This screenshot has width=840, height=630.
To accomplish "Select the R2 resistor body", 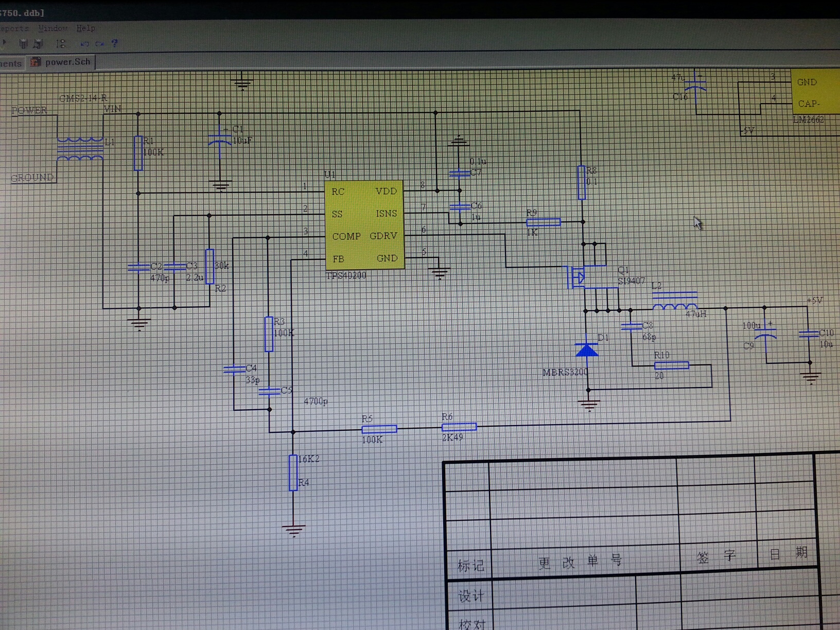I will [209, 267].
